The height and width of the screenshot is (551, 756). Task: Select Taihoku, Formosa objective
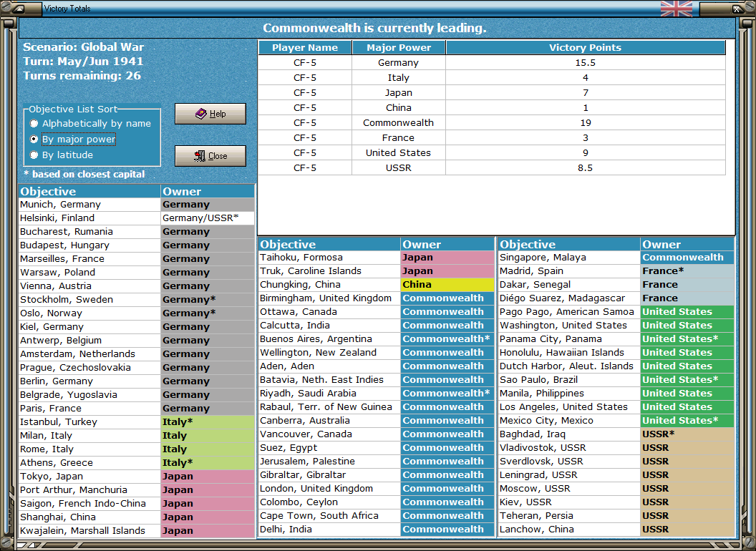329,258
